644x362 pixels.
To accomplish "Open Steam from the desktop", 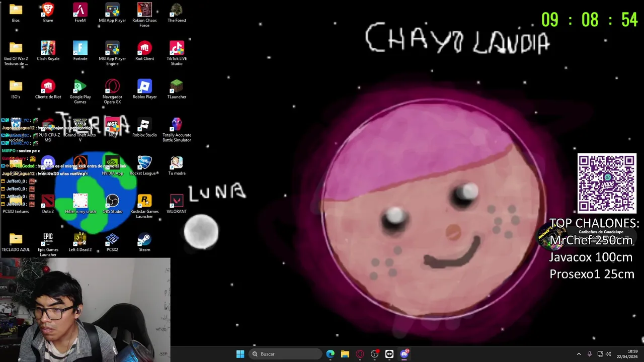I will (144, 242).
